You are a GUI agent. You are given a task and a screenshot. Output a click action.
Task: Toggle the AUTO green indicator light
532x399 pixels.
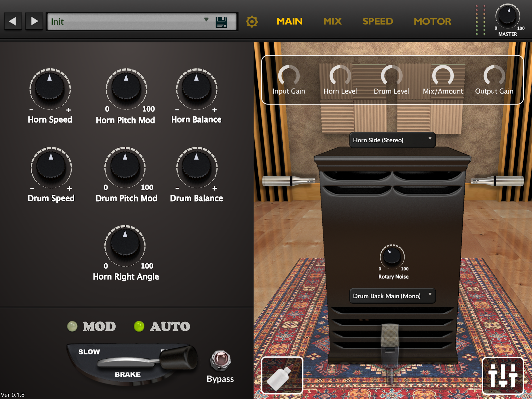(x=139, y=326)
